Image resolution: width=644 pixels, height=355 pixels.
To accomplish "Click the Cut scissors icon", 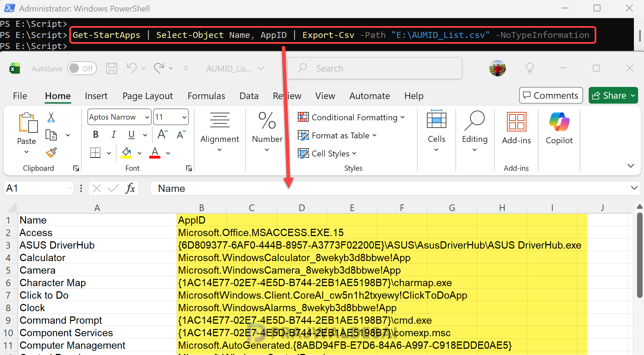I will click(51, 117).
